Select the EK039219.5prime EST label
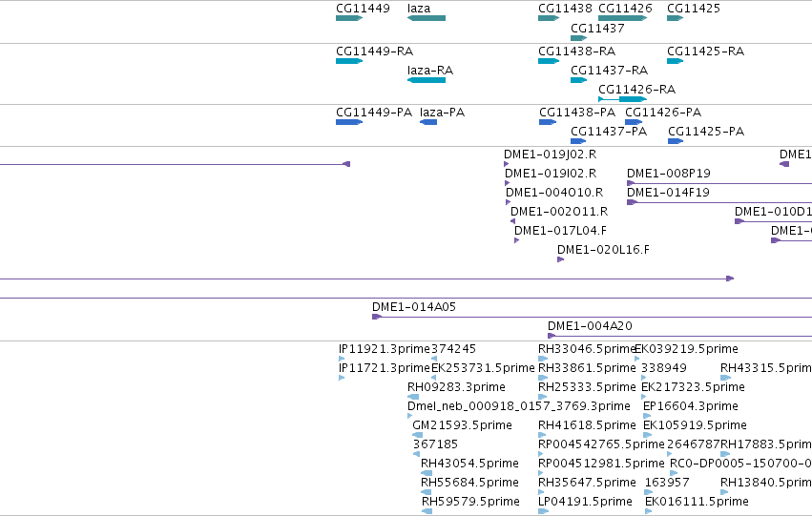 (687, 349)
